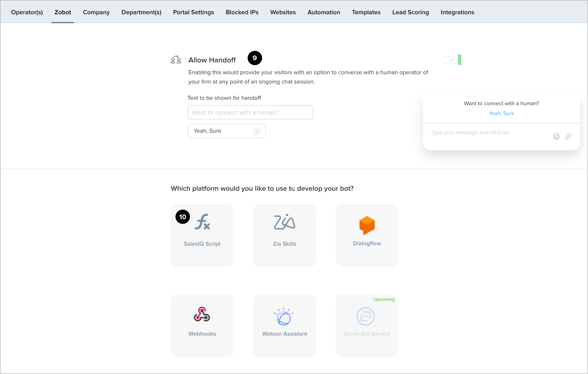Open the Blocked IPs tab
The image size is (588, 374).
tap(242, 12)
